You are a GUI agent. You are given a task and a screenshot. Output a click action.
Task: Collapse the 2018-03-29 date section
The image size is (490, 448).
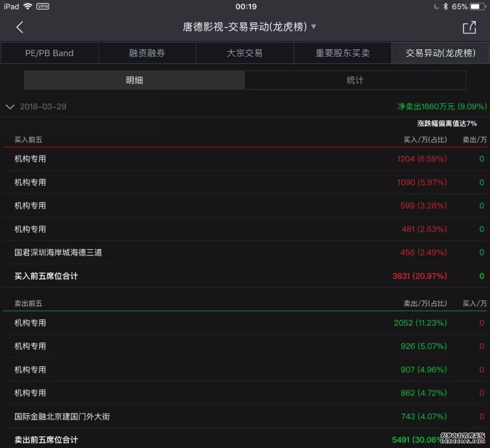pyautogui.click(x=10, y=107)
